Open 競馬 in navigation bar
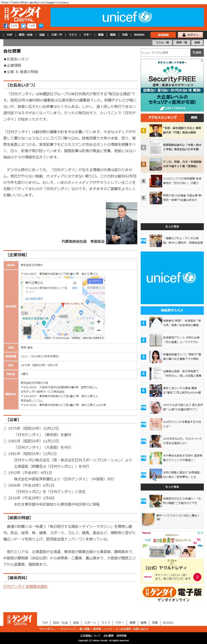Screen dimensions: 207x644 [113, 35]
